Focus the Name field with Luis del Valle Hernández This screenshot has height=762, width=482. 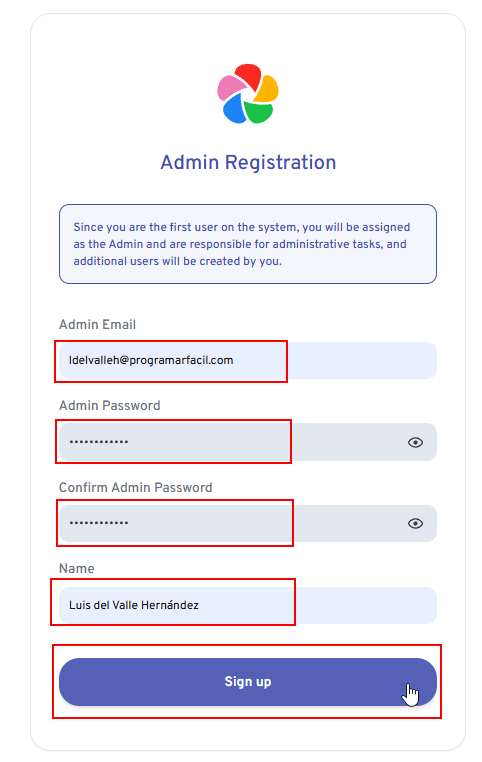click(x=248, y=606)
